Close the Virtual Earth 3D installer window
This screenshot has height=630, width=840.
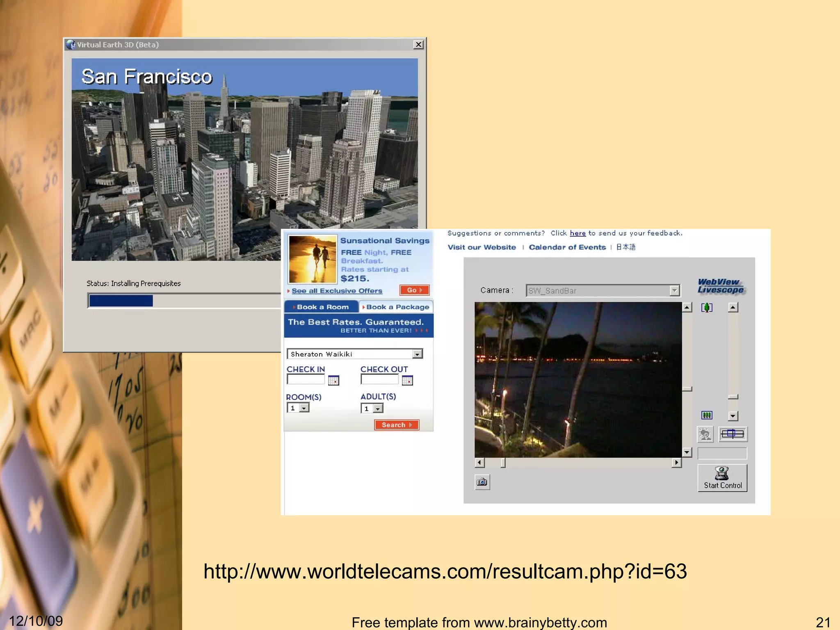(x=418, y=45)
